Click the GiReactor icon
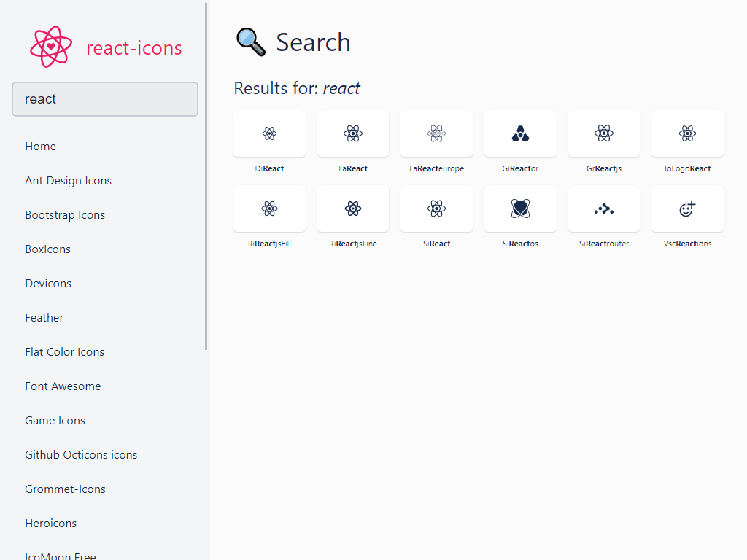 tap(520, 133)
